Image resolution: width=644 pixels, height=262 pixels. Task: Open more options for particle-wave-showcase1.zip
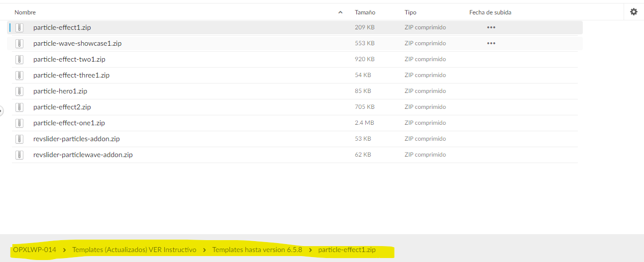[x=491, y=44]
